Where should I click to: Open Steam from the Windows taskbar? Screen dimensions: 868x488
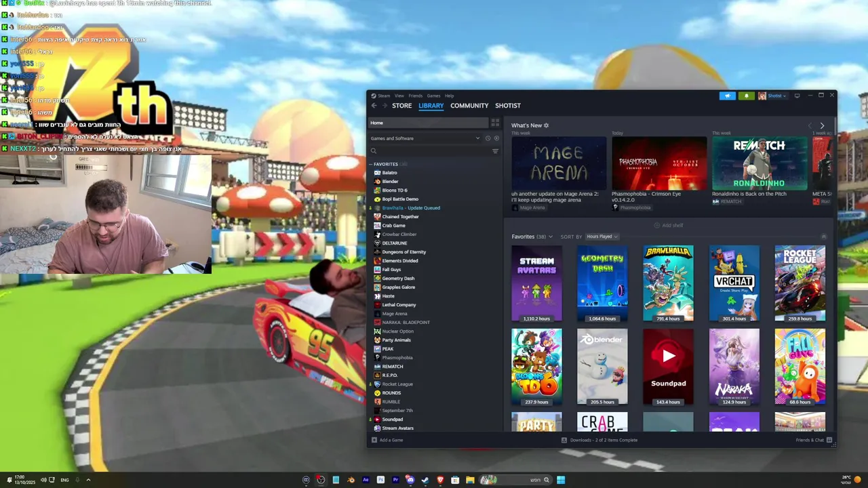(x=425, y=480)
